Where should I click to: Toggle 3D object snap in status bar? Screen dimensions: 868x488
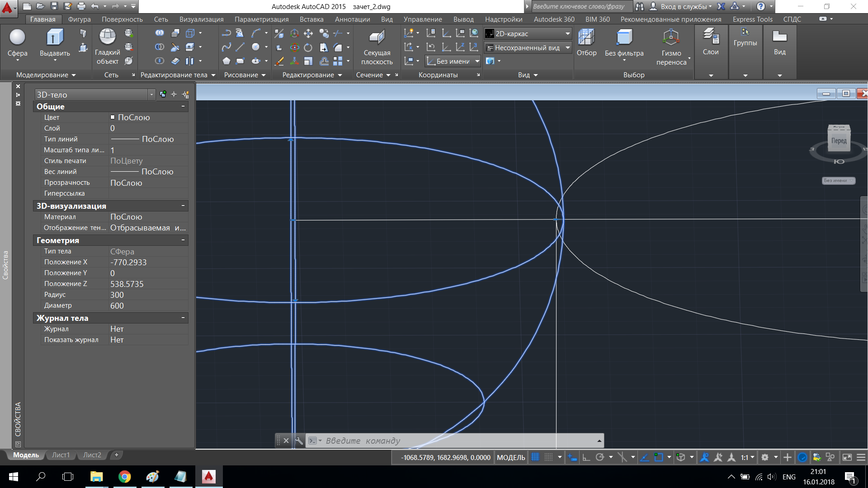681,457
